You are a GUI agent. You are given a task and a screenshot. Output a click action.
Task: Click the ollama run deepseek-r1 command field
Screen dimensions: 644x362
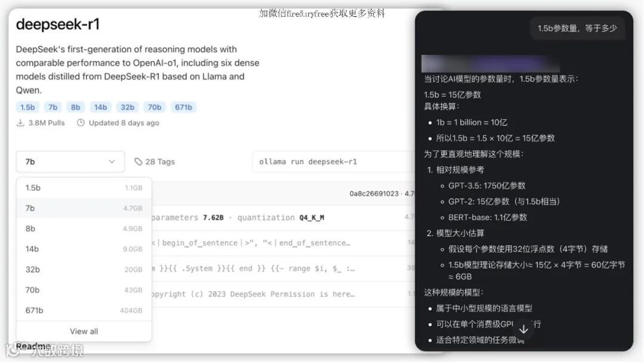click(x=333, y=162)
